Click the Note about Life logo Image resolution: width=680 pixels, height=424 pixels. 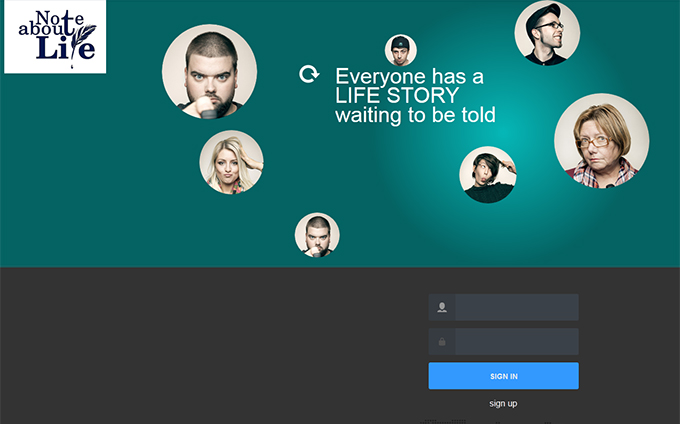[55, 36]
